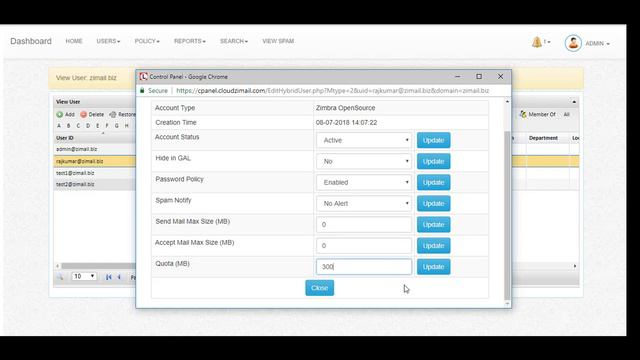The width and height of the screenshot is (640, 360).
Task: Click the Quota (MB) input field
Action: tap(364, 267)
